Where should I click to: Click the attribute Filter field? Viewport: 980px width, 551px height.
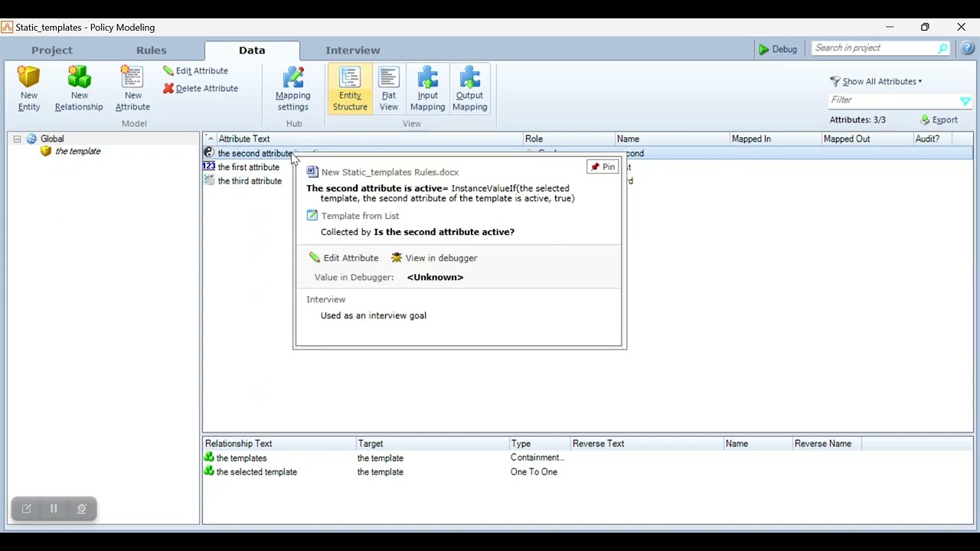coord(893,100)
